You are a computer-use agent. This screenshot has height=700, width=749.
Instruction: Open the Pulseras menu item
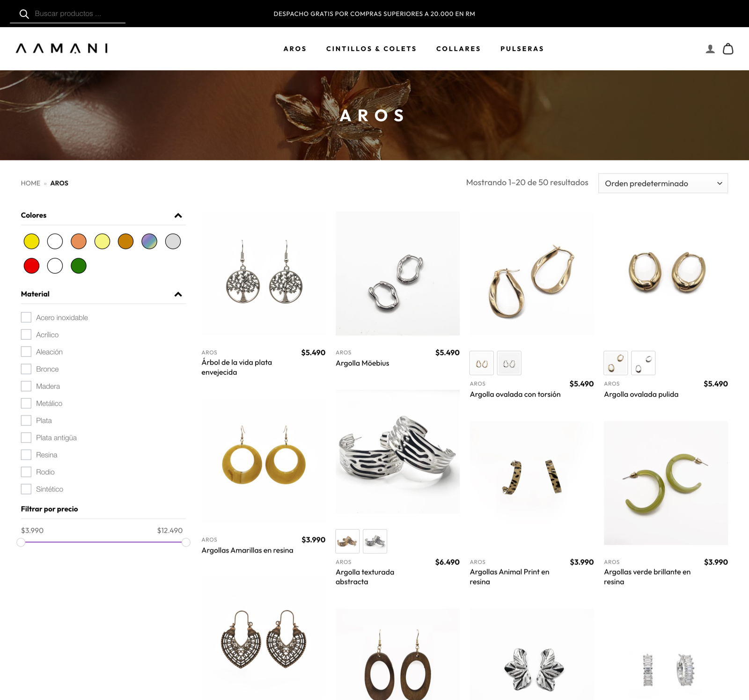click(x=522, y=49)
